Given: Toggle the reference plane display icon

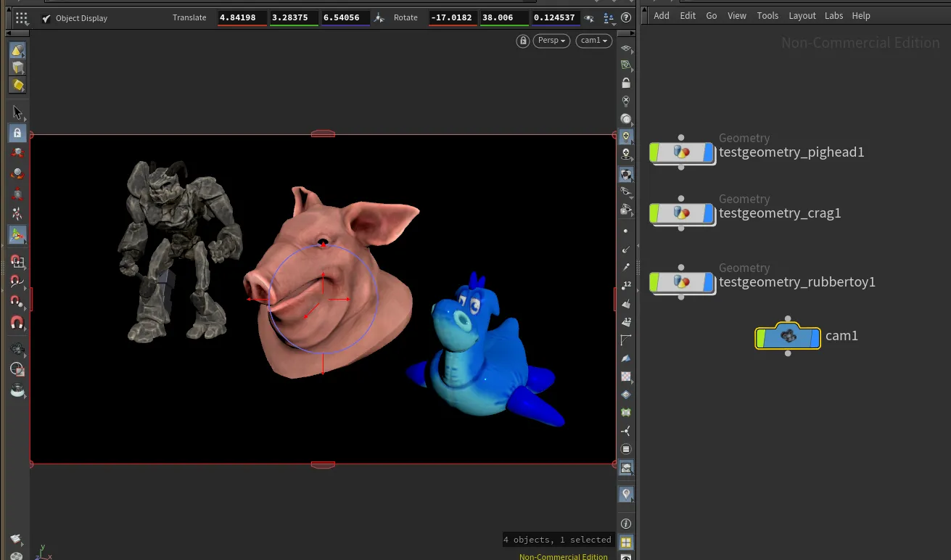Looking at the screenshot, I should [626, 48].
